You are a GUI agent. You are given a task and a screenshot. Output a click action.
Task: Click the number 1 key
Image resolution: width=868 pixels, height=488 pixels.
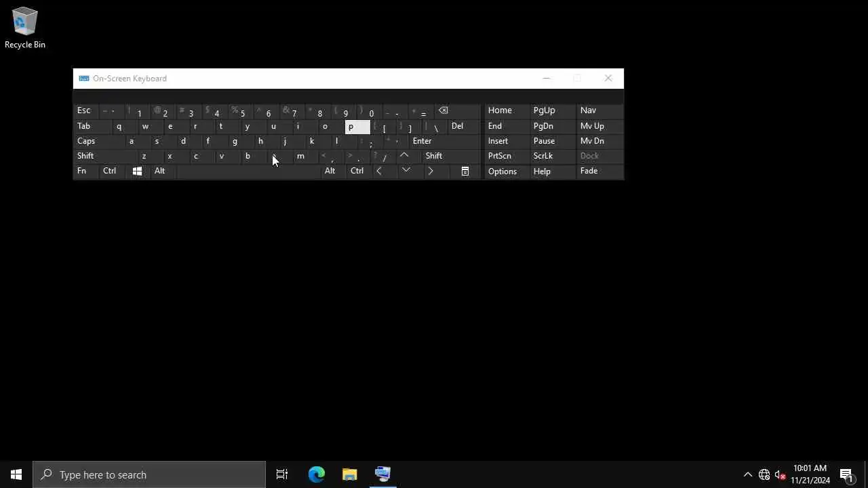tap(138, 110)
